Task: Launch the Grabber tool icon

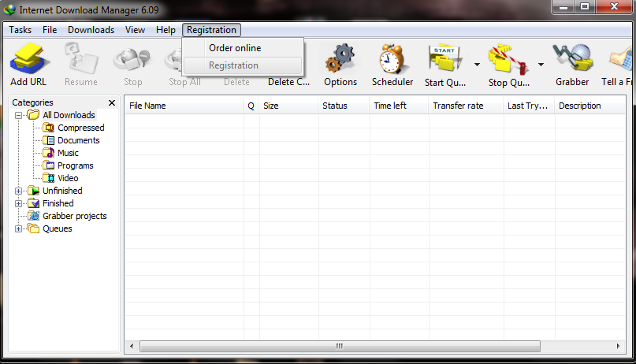Action: (572, 59)
